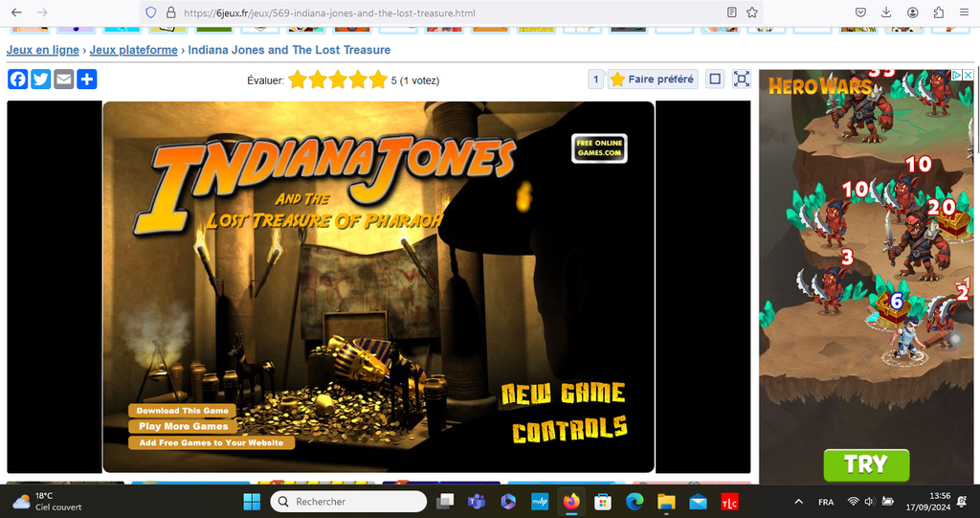Open the Firefox extensions panel
Viewport: 980px width, 518px height.
pos(938,12)
